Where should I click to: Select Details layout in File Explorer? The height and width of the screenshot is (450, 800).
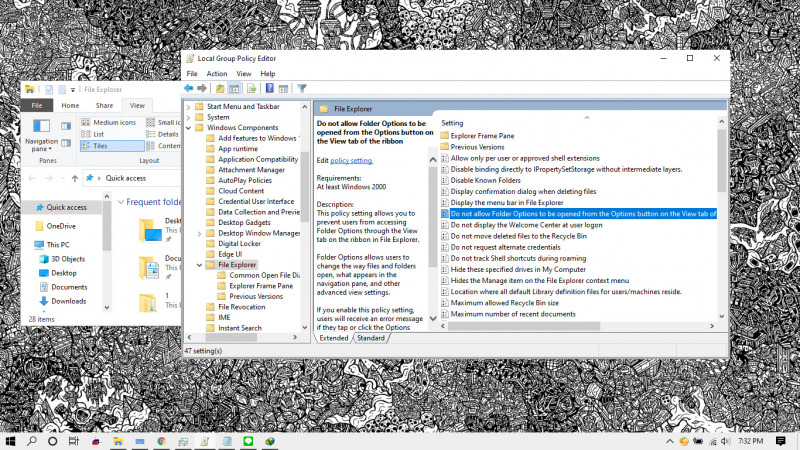(x=163, y=134)
